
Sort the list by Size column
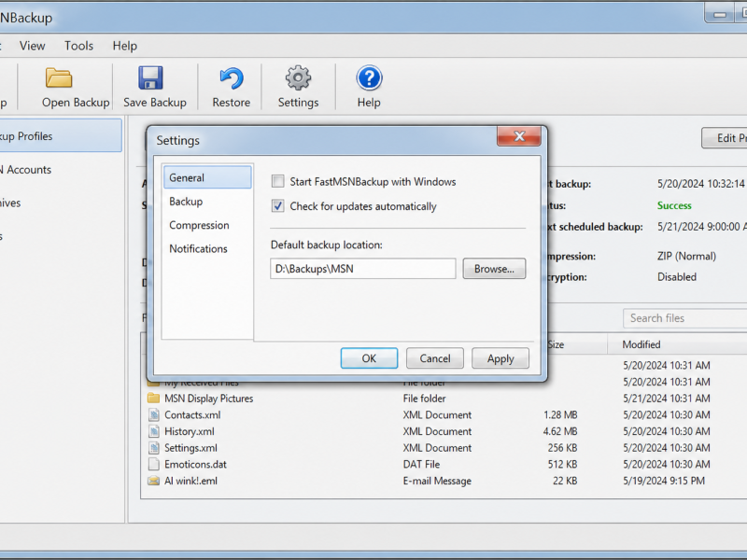click(x=556, y=344)
